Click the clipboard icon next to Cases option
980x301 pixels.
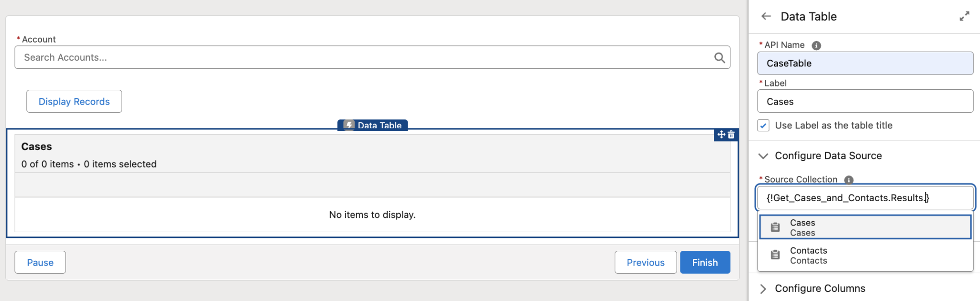pyautogui.click(x=775, y=227)
